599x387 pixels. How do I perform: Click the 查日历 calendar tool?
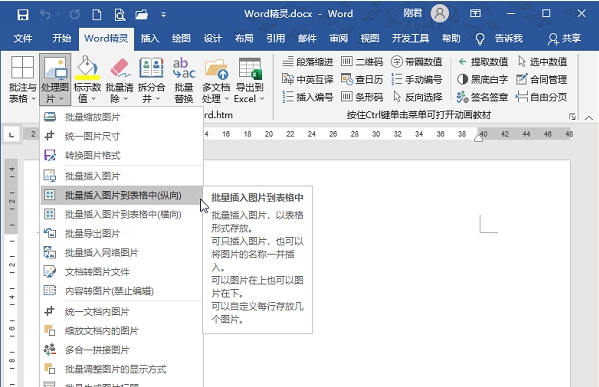[x=362, y=79]
